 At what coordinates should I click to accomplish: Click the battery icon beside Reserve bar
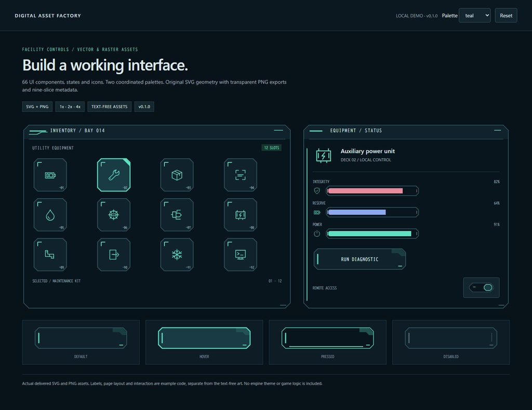317,212
